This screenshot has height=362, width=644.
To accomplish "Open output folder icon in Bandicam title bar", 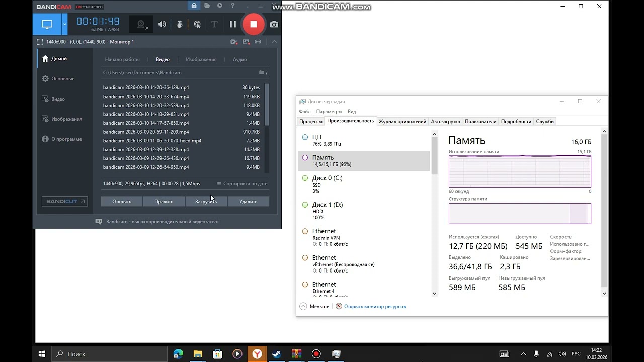I will pos(207,6).
